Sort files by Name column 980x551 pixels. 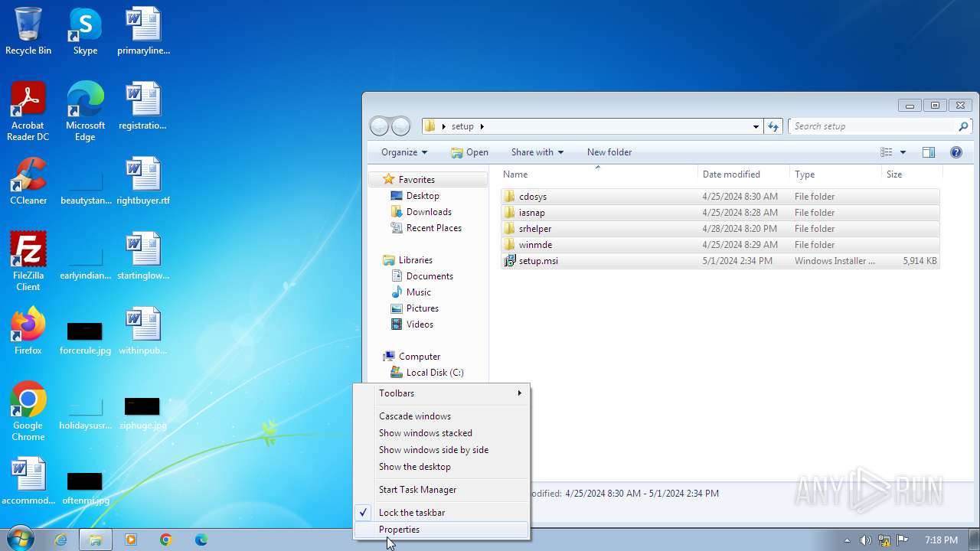tap(598, 174)
